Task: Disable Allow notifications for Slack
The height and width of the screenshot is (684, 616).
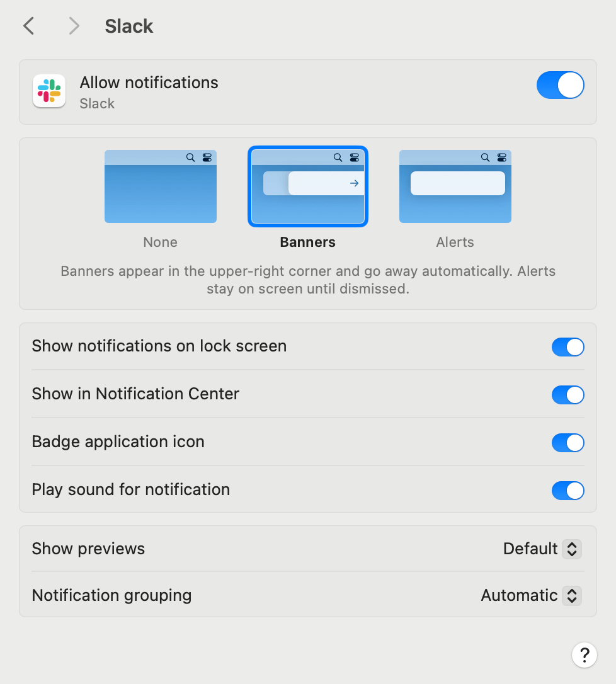Action: click(x=560, y=85)
